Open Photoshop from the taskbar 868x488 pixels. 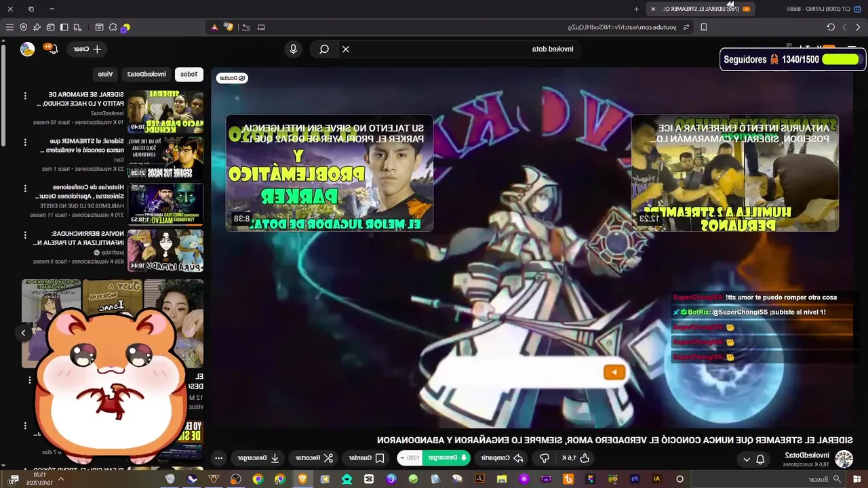(x=635, y=479)
